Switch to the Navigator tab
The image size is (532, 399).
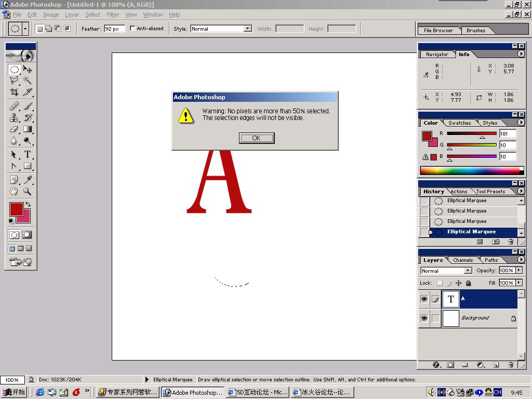point(437,54)
